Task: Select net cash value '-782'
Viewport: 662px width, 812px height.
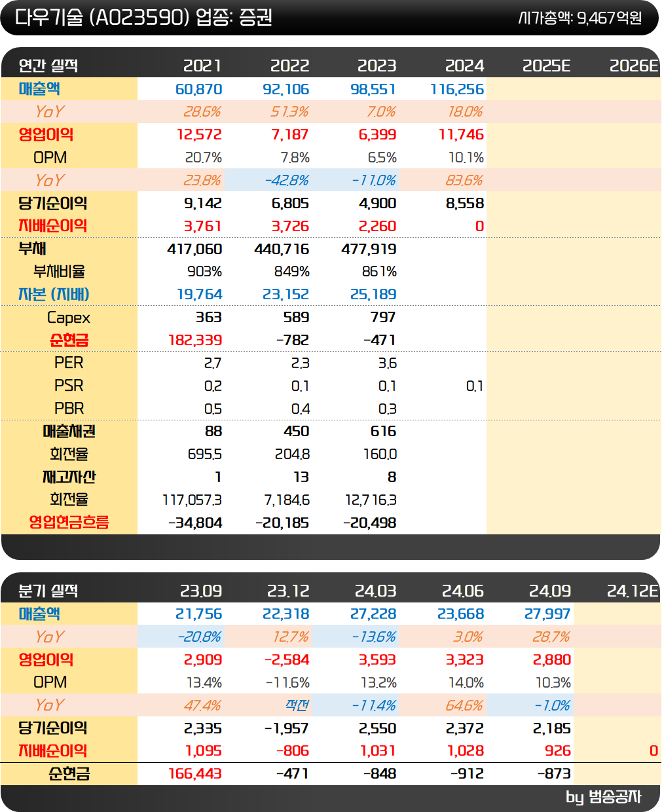Action: point(293,340)
